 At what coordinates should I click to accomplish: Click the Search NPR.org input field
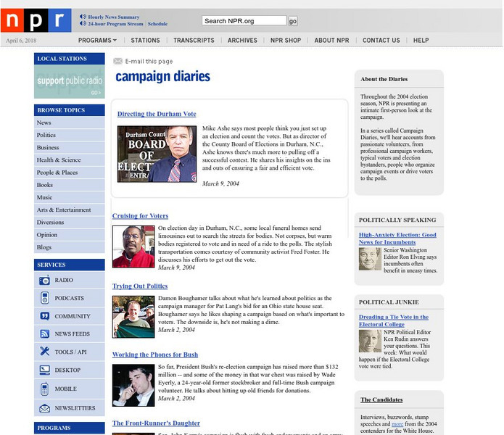click(244, 21)
